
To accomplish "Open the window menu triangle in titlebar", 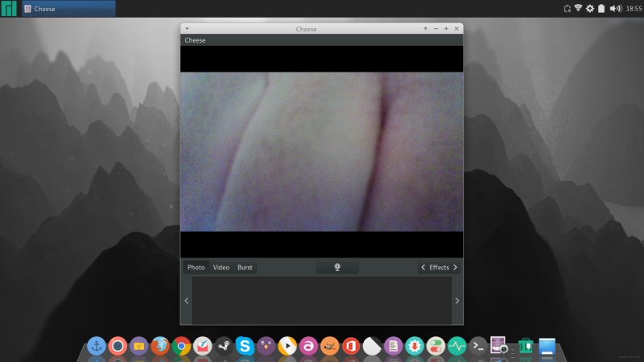I will (187, 29).
